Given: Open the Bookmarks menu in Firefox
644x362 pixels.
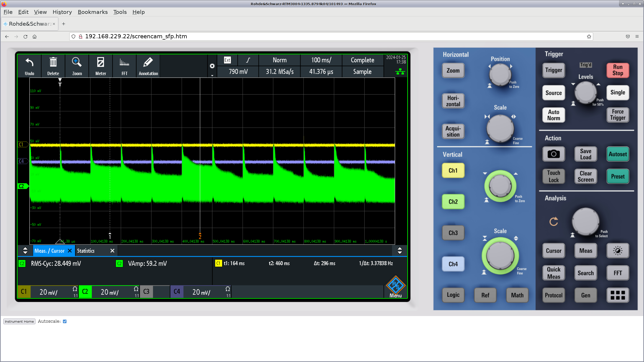Looking at the screenshot, I should tap(92, 12).
